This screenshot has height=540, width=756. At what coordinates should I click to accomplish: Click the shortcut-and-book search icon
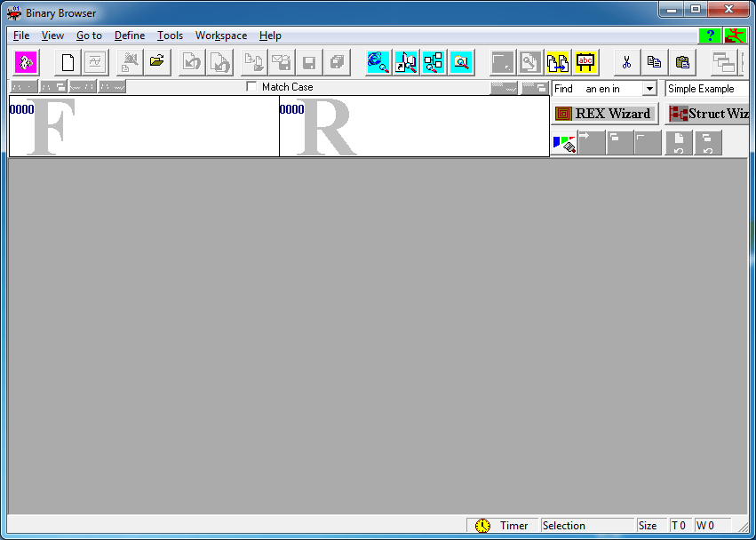pyautogui.click(x=406, y=62)
